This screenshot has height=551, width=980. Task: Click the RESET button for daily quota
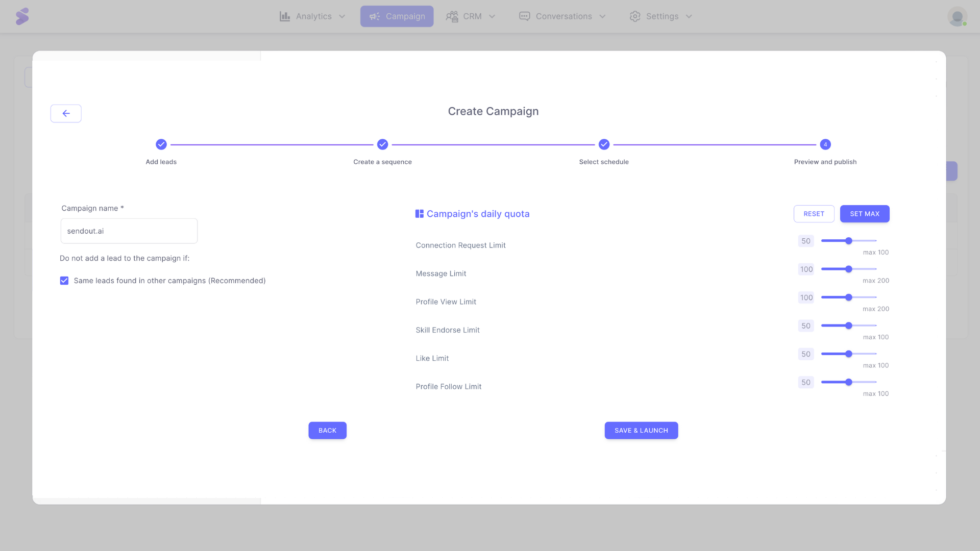pyautogui.click(x=814, y=214)
